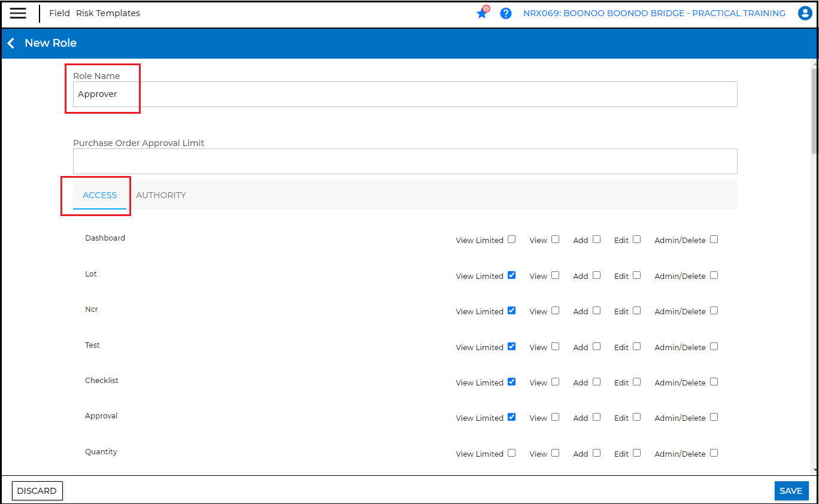Click the Ncr row label
This screenshot has width=819, height=504.
[x=92, y=309]
